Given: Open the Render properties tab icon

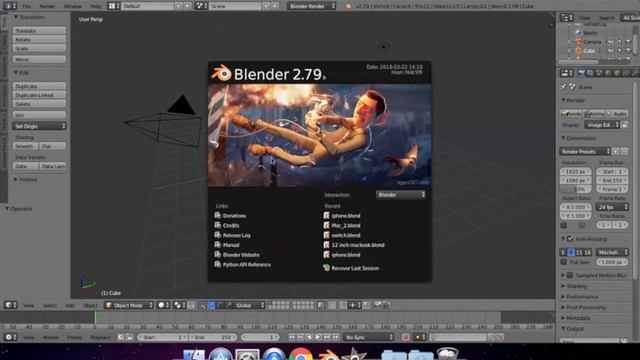Looking at the screenshot, I should [x=581, y=73].
